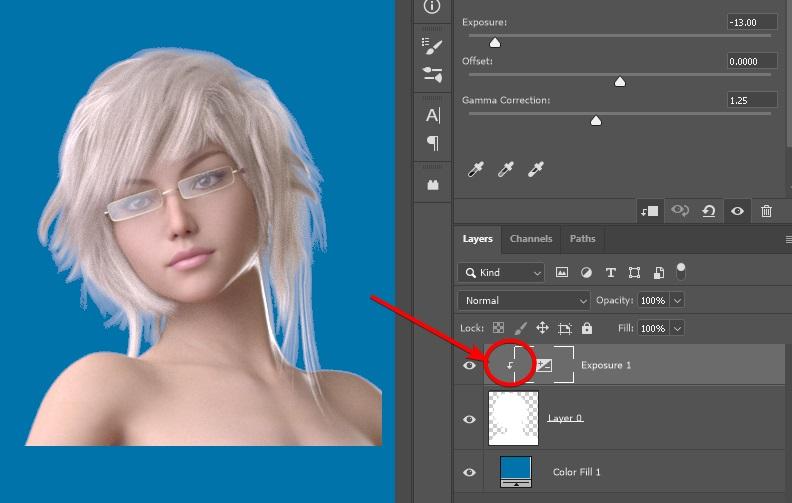
Task: Filter layers by type layers
Action: [x=610, y=273]
